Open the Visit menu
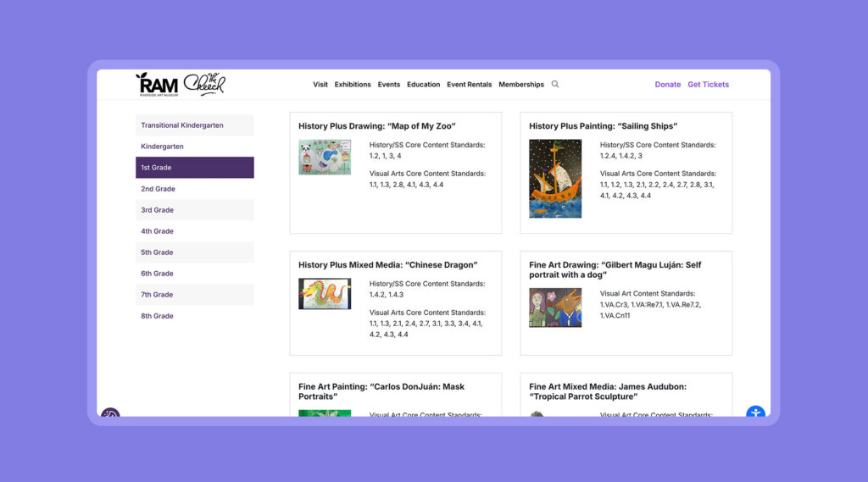The height and width of the screenshot is (482, 868). pos(320,85)
